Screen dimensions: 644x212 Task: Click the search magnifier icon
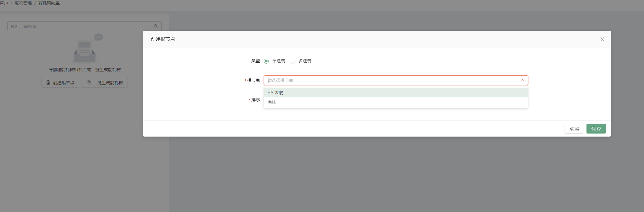coord(156,26)
